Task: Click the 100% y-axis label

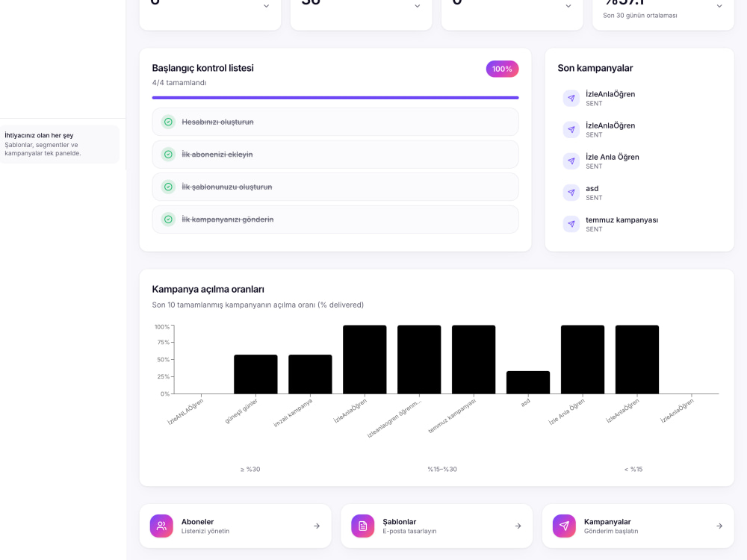Action: point(162,327)
